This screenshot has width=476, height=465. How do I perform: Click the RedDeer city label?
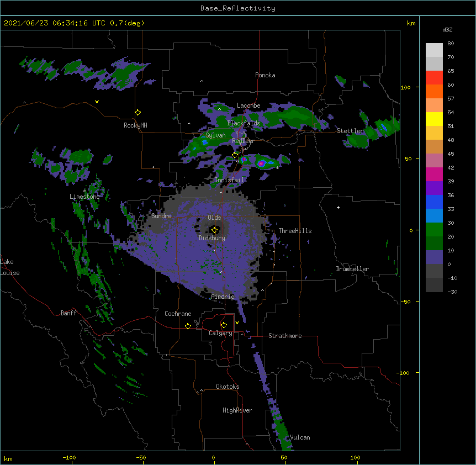tap(243, 141)
